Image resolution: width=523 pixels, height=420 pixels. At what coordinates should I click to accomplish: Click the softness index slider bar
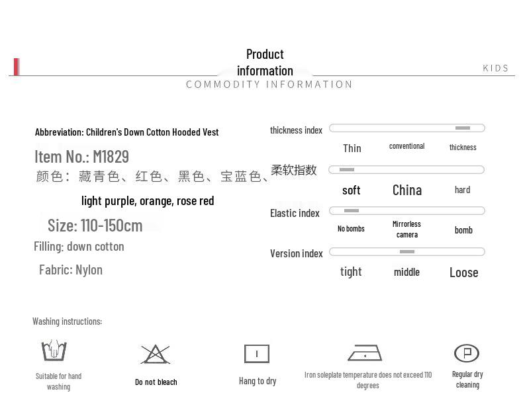pos(406,170)
